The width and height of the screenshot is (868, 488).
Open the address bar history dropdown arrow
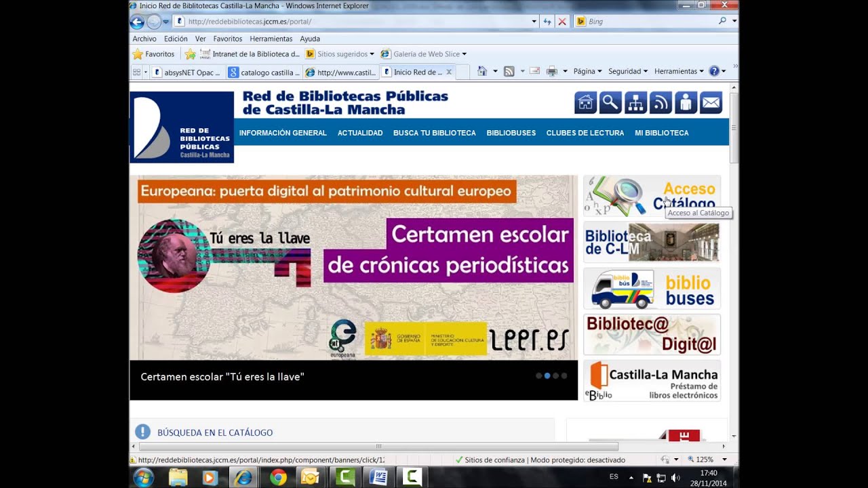(x=534, y=22)
